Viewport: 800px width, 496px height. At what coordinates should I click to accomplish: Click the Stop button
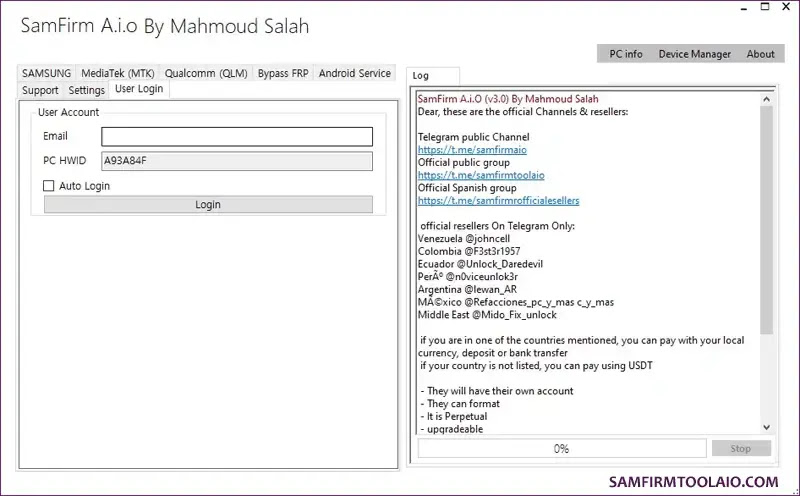[x=741, y=449]
